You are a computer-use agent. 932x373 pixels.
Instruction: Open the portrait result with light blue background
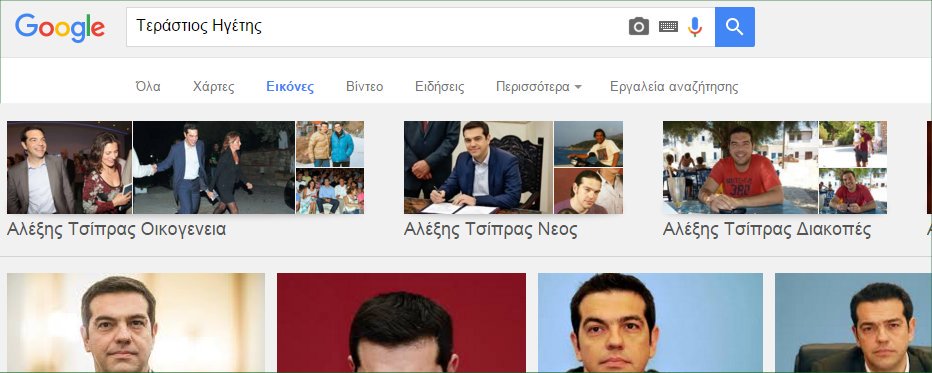tap(650, 323)
